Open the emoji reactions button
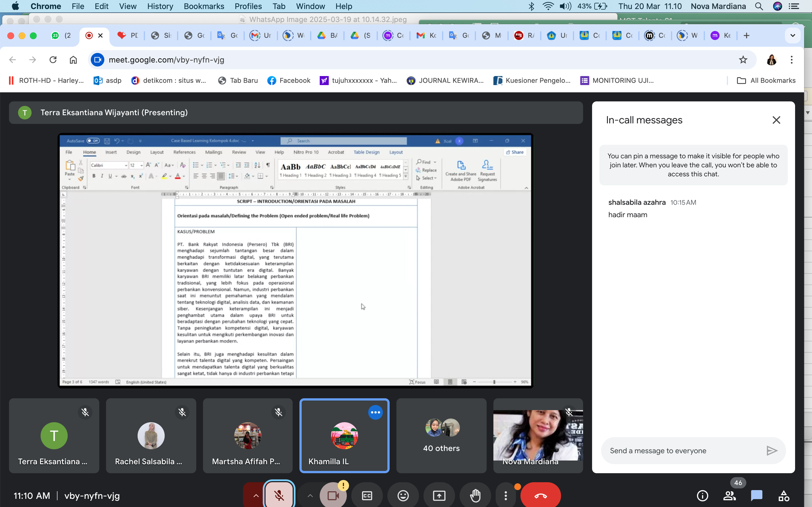 [403, 496]
